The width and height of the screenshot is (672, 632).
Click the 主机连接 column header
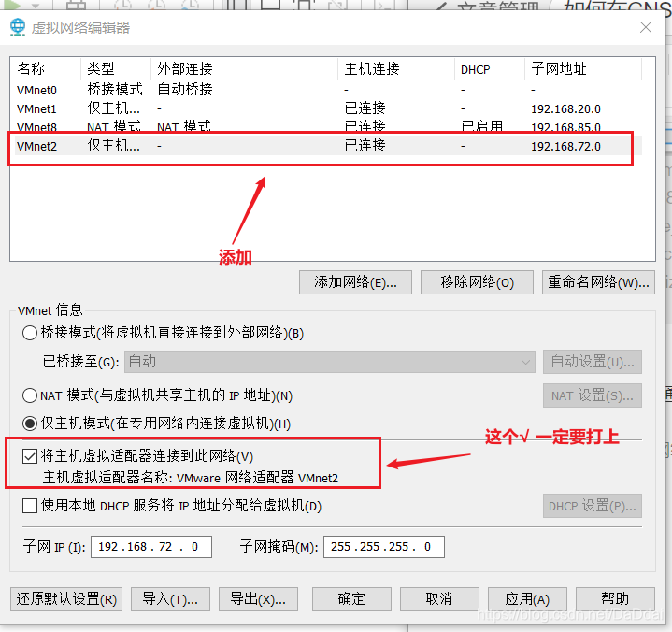coord(396,68)
